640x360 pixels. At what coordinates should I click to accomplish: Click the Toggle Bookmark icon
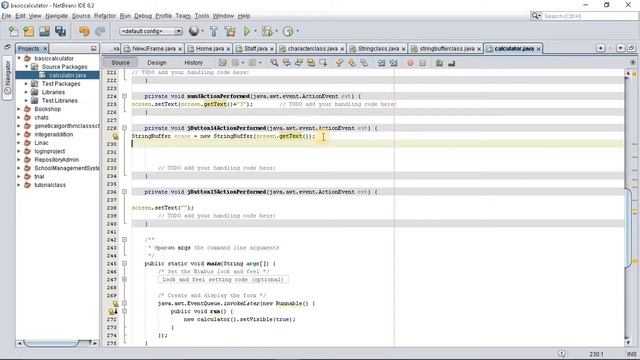(x=364, y=63)
